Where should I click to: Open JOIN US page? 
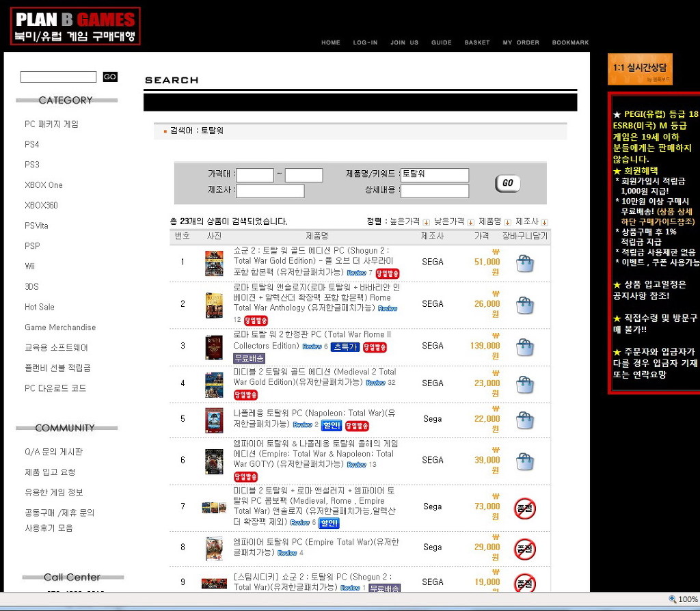[x=405, y=42]
